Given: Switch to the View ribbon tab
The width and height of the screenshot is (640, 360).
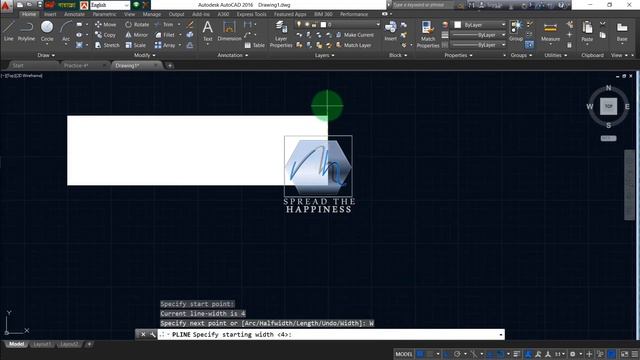Looking at the screenshot, I should click(129, 14).
